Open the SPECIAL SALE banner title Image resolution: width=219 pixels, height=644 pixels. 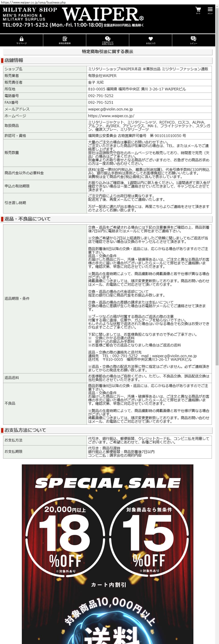108,483
